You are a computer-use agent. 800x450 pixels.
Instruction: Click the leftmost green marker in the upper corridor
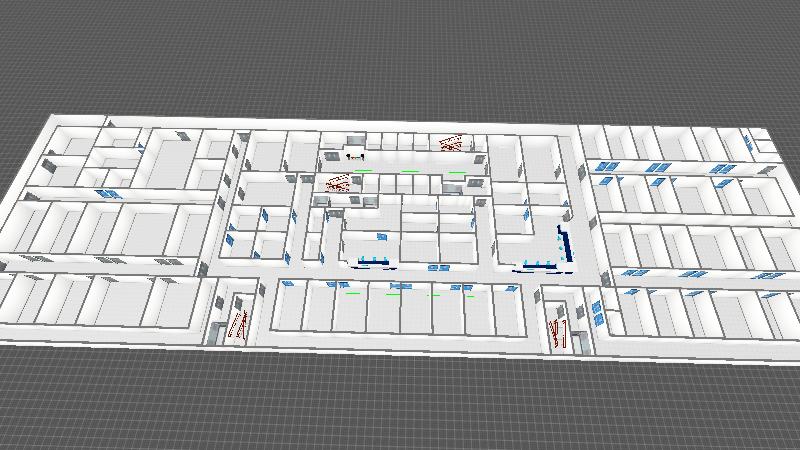(366, 171)
